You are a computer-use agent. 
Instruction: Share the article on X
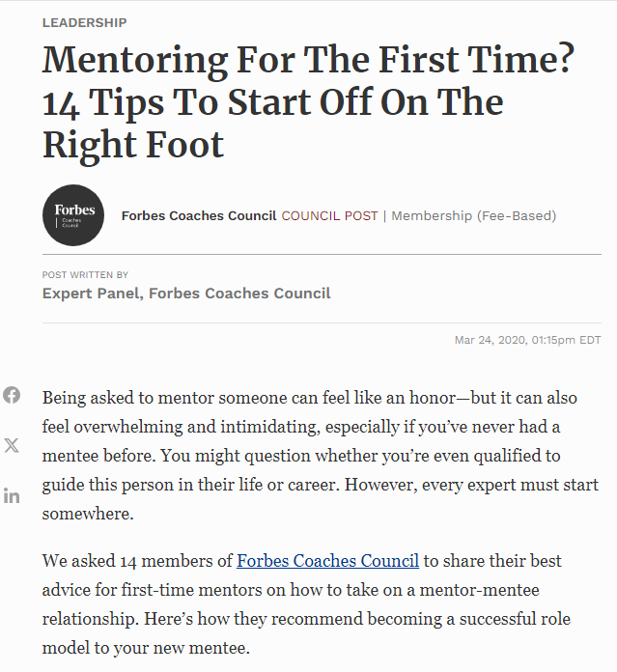point(12,445)
